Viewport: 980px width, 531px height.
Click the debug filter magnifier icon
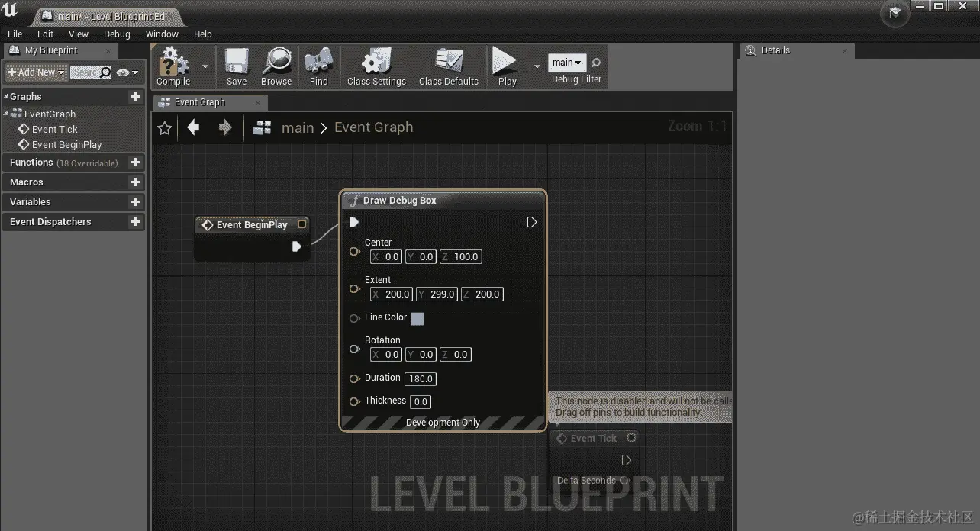click(596, 63)
